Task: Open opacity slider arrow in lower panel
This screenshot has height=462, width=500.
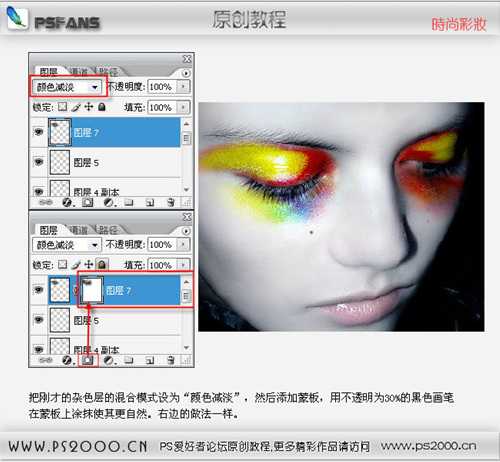Action: coord(183,245)
